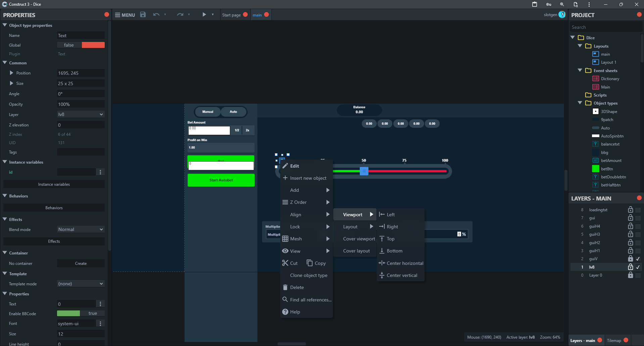Choose Edit in the context menu
Viewport: 644px width, 346px height.
point(306,166)
